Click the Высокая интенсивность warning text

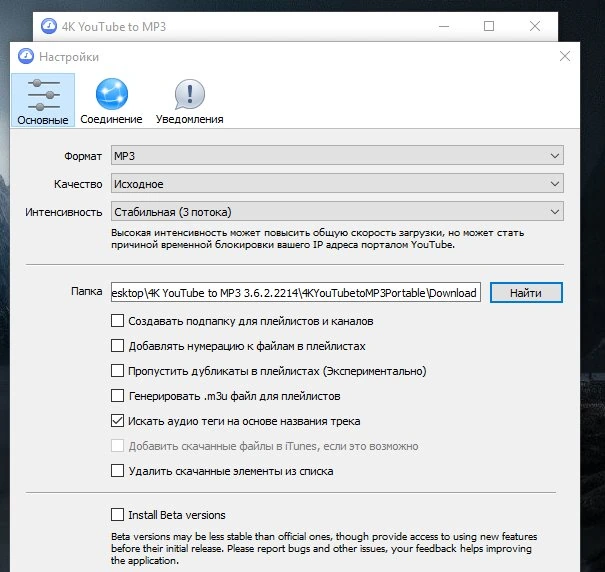tap(318, 239)
